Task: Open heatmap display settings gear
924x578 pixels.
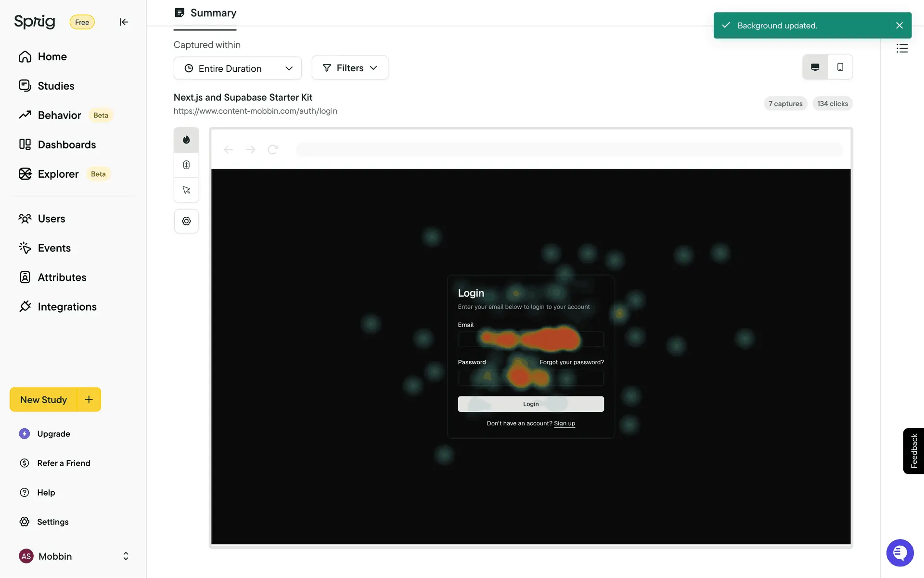Action: pos(186,221)
